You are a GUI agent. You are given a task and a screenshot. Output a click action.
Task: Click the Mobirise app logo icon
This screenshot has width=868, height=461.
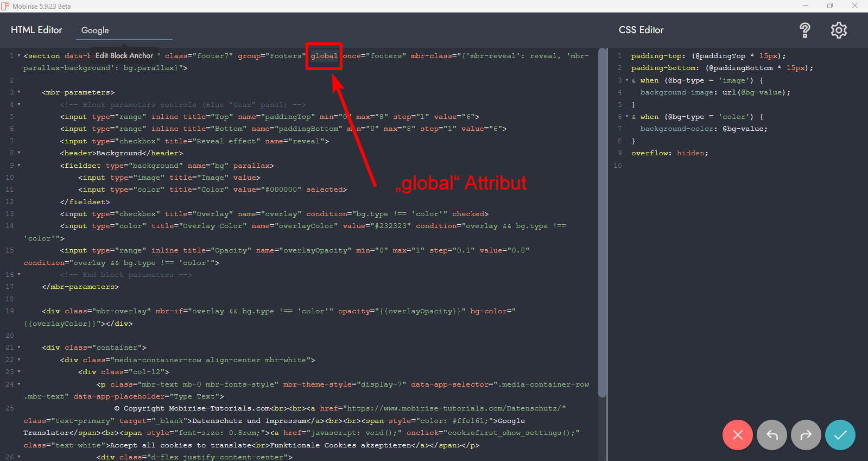tap(5, 6)
